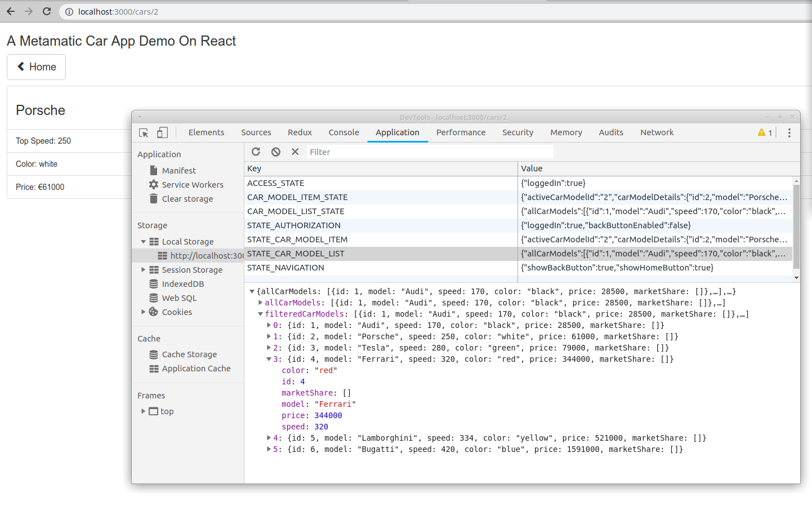Open Service Workers in the sidebar
This screenshot has width=812, height=510.
click(192, 185)
